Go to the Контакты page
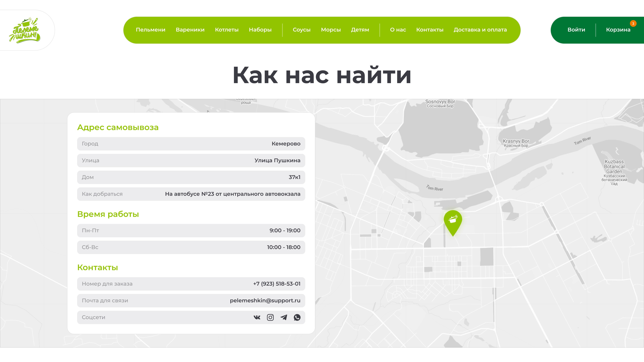 (x=430, y=30)
